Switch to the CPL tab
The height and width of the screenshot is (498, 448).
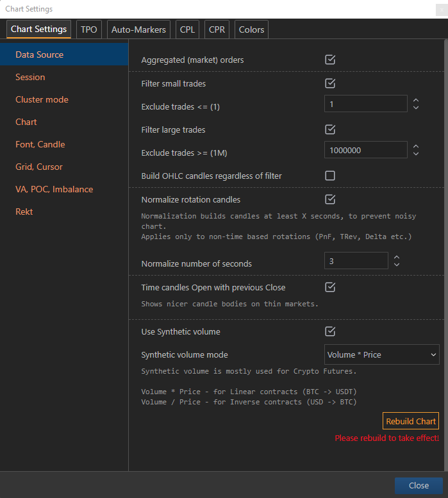point(187,29)
